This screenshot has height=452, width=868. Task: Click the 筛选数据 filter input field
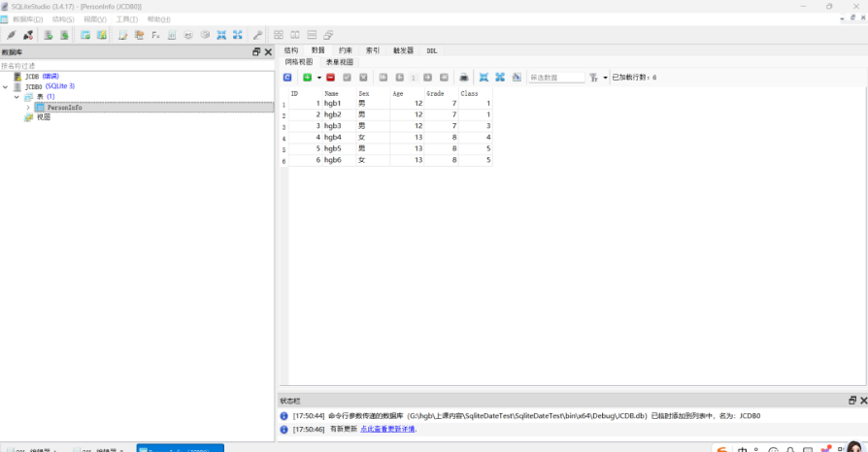click(555, 77)
